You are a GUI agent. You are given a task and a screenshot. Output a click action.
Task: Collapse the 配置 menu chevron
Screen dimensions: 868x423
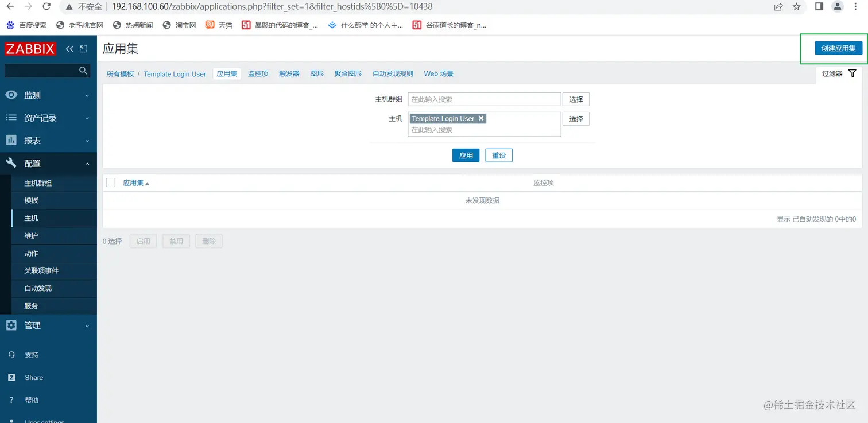pos(87,164)
